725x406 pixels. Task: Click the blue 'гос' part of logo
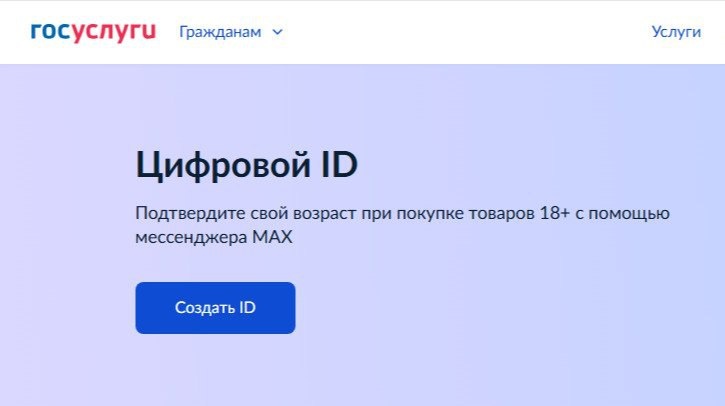50,31
